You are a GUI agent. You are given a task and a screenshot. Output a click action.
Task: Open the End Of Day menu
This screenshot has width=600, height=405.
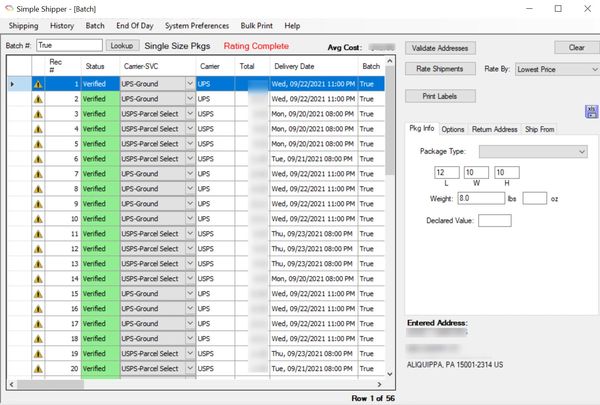(x=135, y=25)
